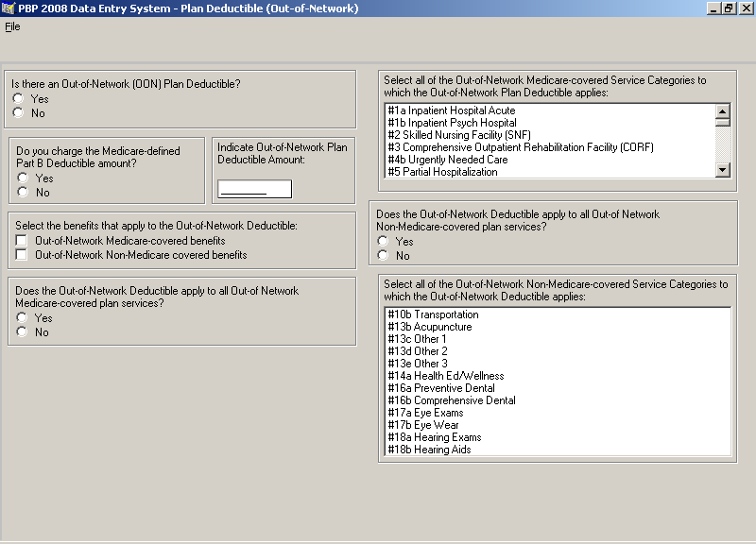
Task: Select #17b Eye Wear
Action: tap(558, 425)
